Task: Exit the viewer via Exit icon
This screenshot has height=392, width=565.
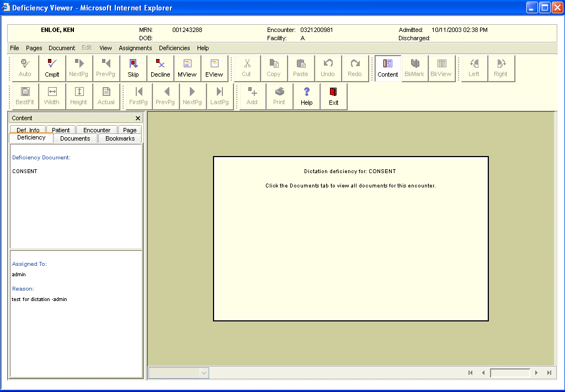Action: [334, 96]
